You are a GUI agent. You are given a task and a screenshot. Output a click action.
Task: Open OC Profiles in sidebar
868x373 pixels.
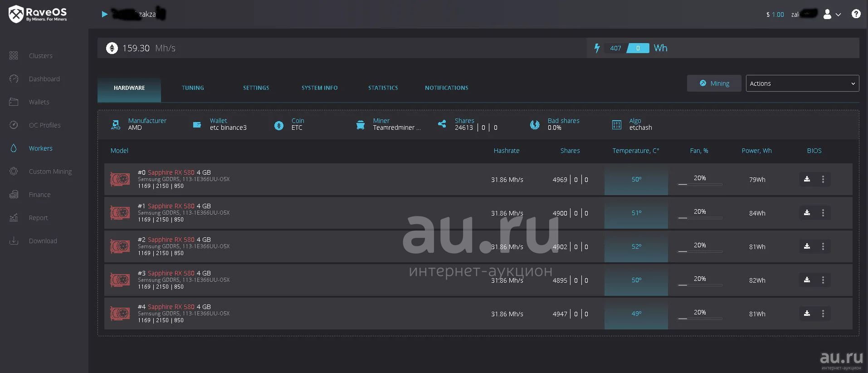pyautogui.click(x=44, y=125)
